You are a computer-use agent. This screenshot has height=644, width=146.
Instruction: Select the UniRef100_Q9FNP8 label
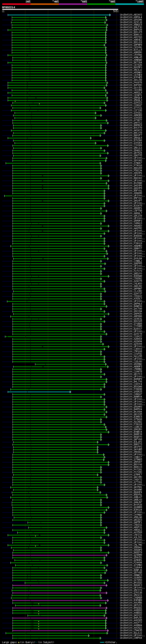131,45
